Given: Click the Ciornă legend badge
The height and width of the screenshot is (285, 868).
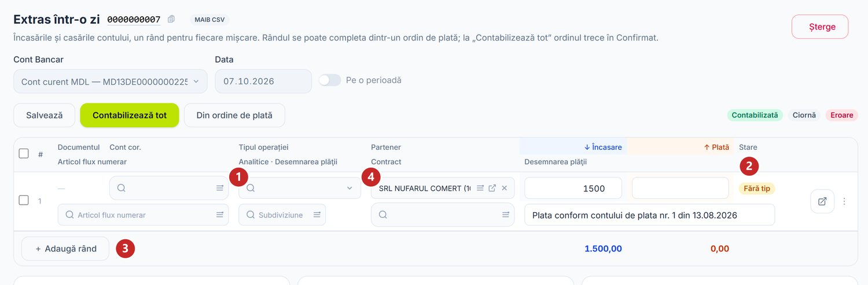Looking at the screenshot, I should (x=804, y=115).
